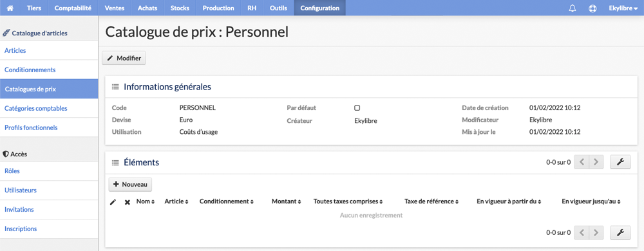This screenshot has width=644, height=251.
Task: Click the Euro currency value
Action: pyautogui.click(x=186, y=120)
